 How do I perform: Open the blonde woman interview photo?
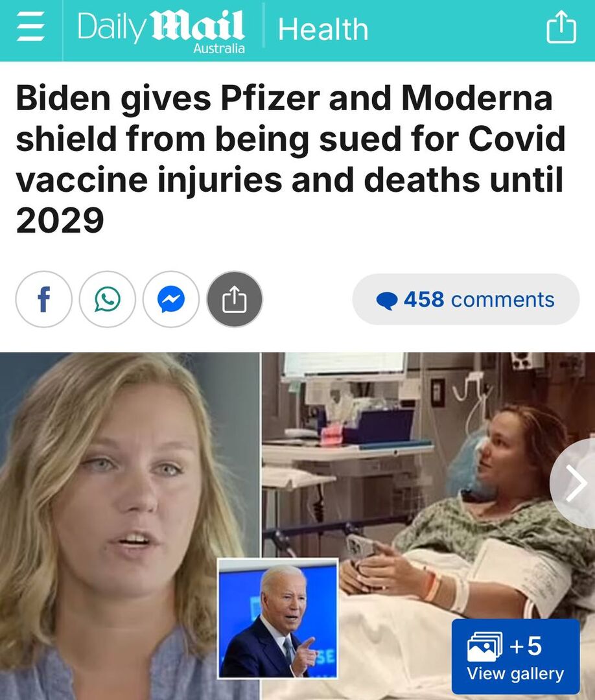click(x=130, y=526)
